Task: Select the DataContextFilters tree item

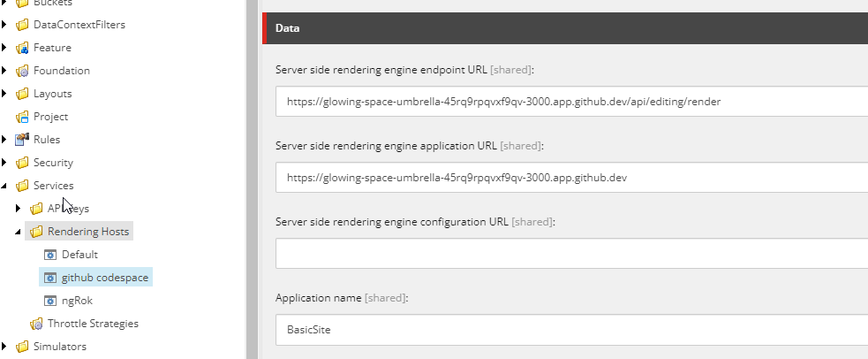Action: coord(79,25)
